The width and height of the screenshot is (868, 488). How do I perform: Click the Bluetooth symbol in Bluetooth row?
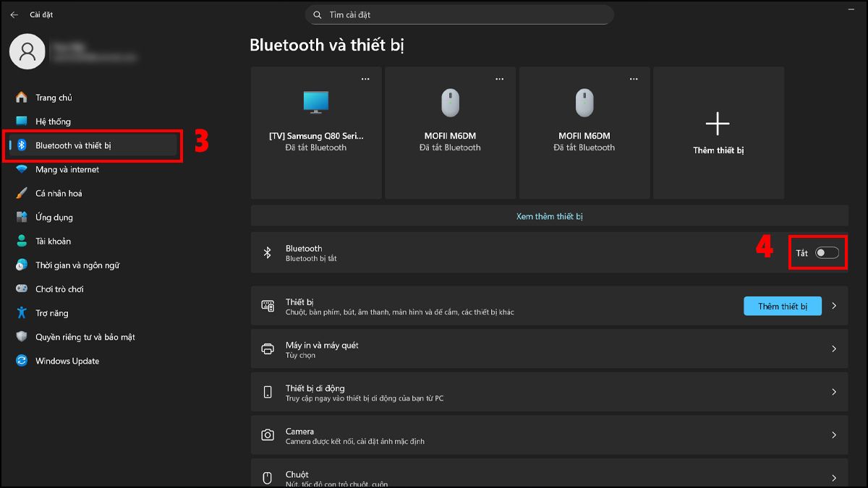click(x=267, y=252)
